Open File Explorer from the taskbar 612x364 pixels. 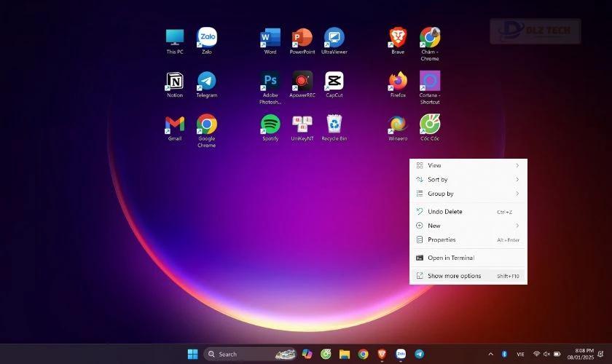click(344, 354)
